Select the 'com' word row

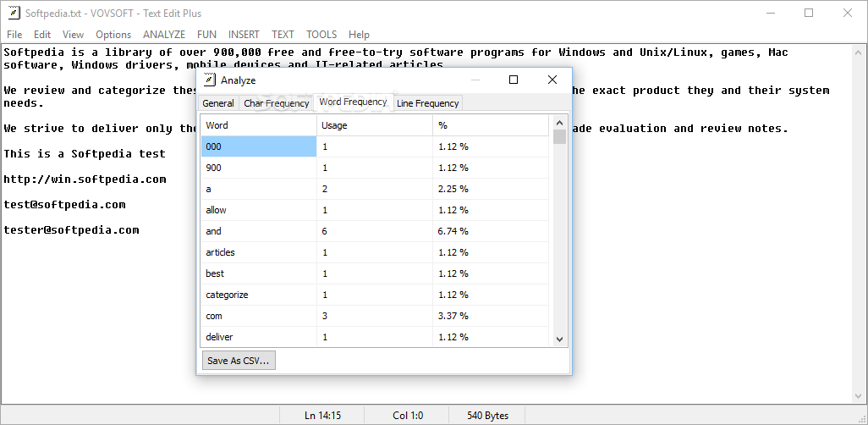click(375, 316)
